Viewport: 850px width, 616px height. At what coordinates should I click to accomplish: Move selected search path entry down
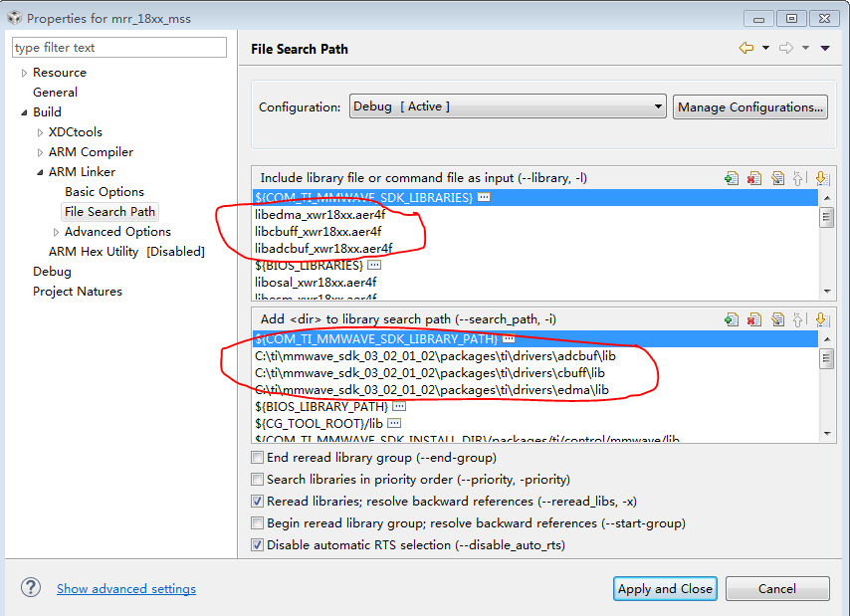[821, 319]
